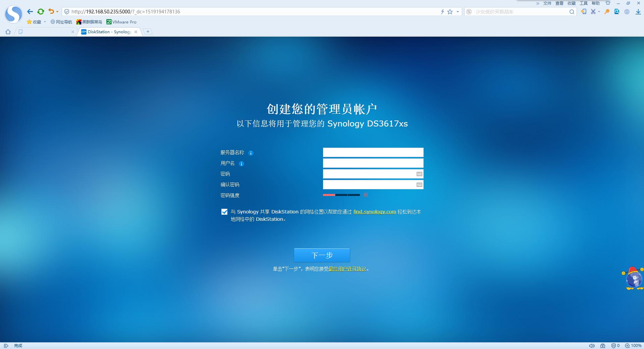Image resolution: width=644 pixels, height=349 pixels.
Task: Click the send-to-phone icon in the toolbar
Action: pos(583,11)
